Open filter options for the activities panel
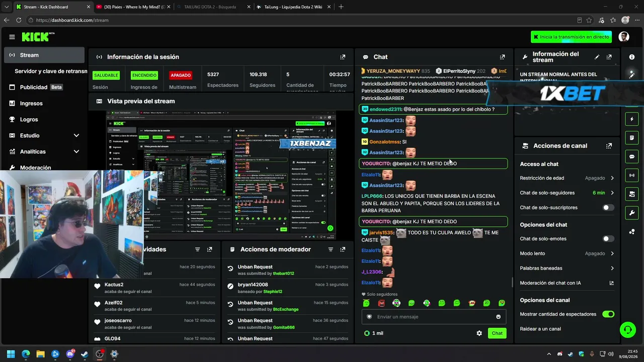Image resolution: width=644 pixels, height=362 pixels. pyautogui.click(x=197, y=249)
